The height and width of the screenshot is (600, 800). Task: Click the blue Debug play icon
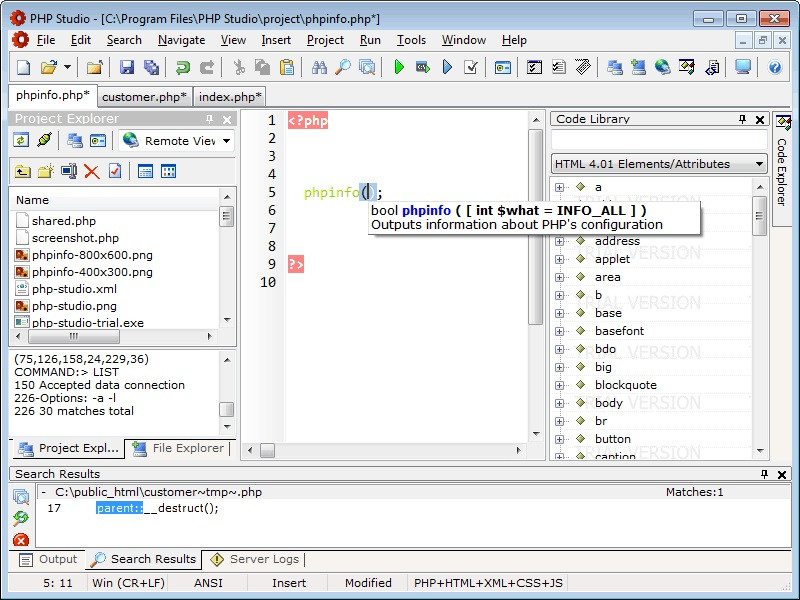pos(447,67)
